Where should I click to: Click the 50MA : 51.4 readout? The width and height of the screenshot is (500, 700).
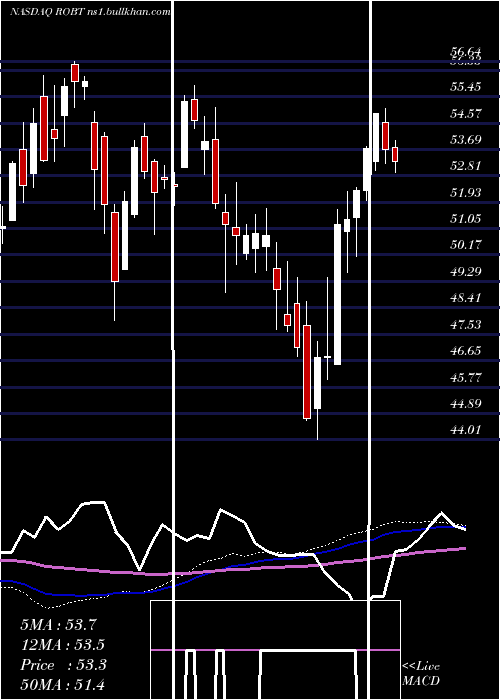click(63, 684)
